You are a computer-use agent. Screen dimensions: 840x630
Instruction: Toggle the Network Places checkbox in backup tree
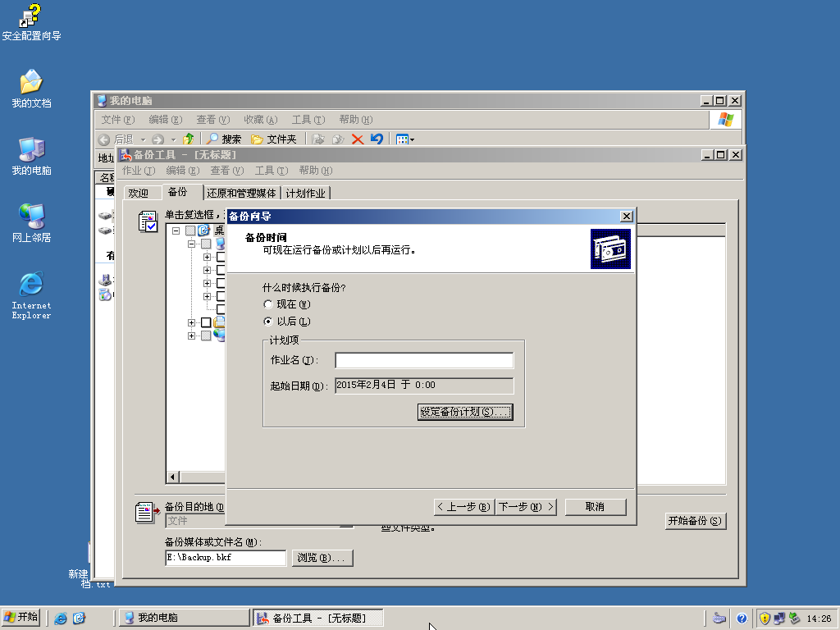click(x=206, y=336)
